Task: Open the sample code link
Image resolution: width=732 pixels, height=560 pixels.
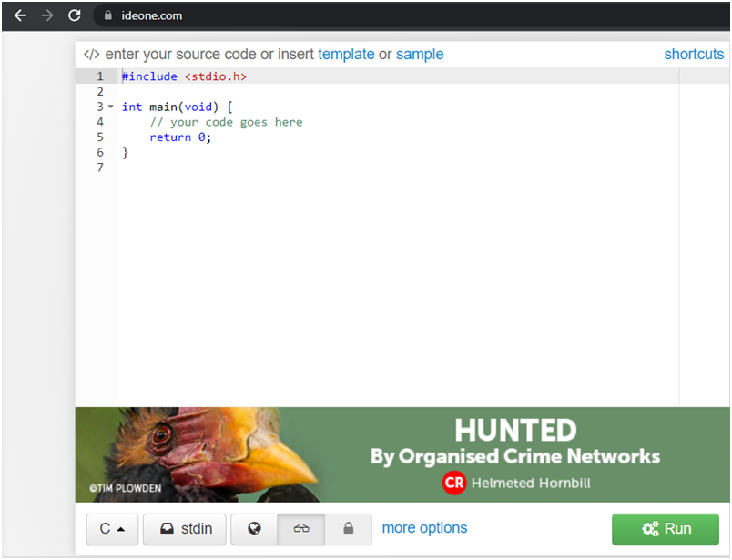Action: point(420,55)
